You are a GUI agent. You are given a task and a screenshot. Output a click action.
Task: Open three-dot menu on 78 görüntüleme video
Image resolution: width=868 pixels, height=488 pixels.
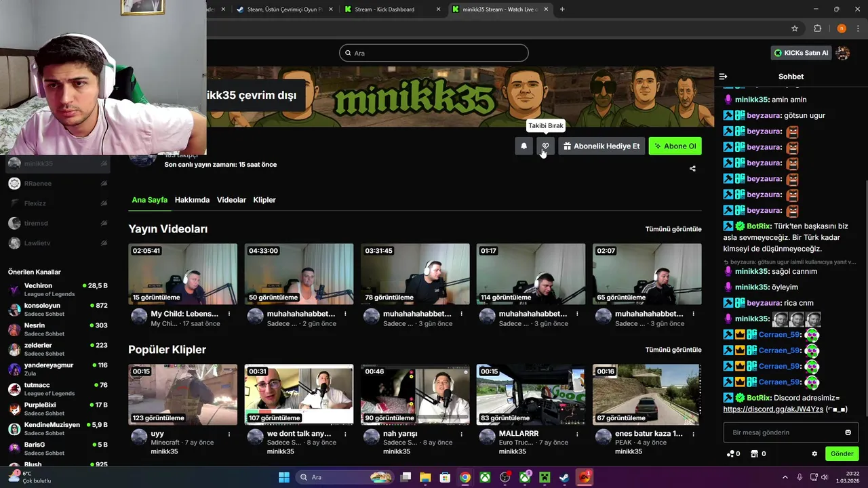(461, 314)
